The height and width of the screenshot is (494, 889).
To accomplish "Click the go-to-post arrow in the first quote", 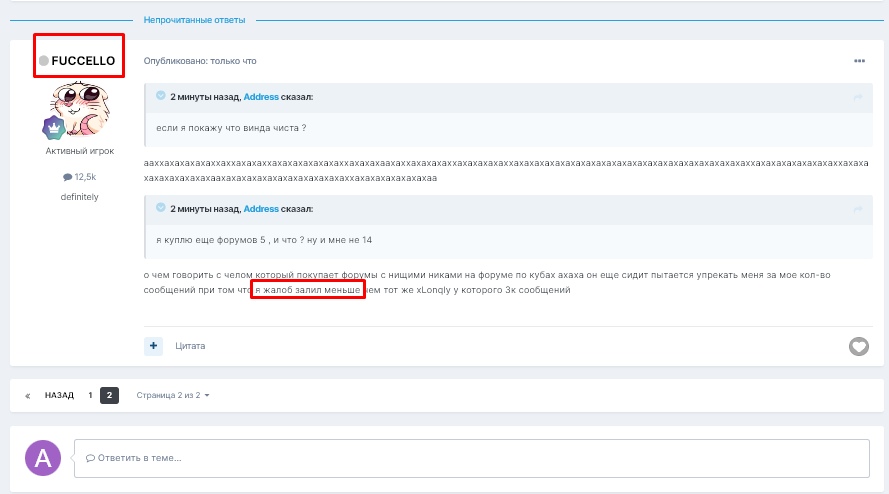I will 857,96.
